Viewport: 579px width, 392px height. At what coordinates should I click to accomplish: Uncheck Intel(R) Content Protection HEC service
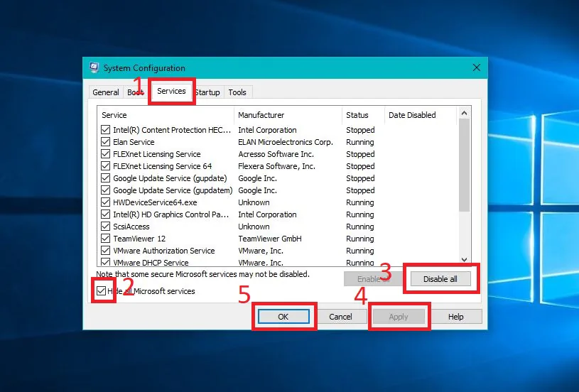pyautogui.click(x=106, y=130)
